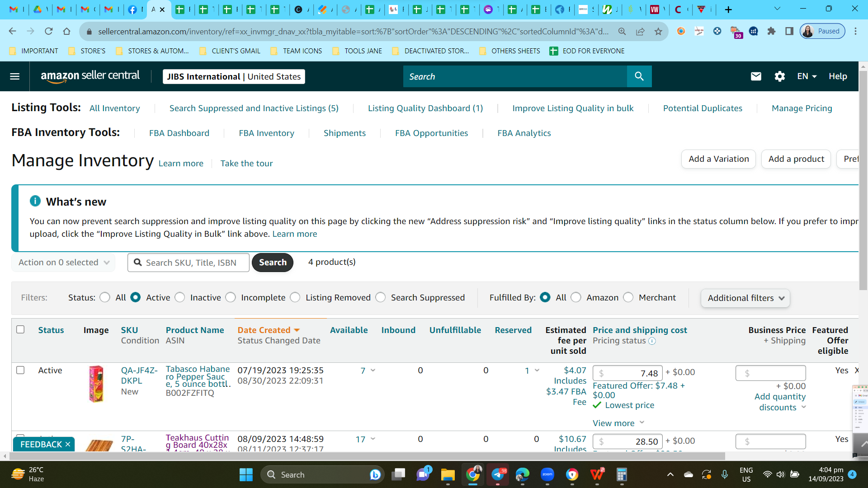
Task: Click the browser back arrow
Action: [13, 31]
